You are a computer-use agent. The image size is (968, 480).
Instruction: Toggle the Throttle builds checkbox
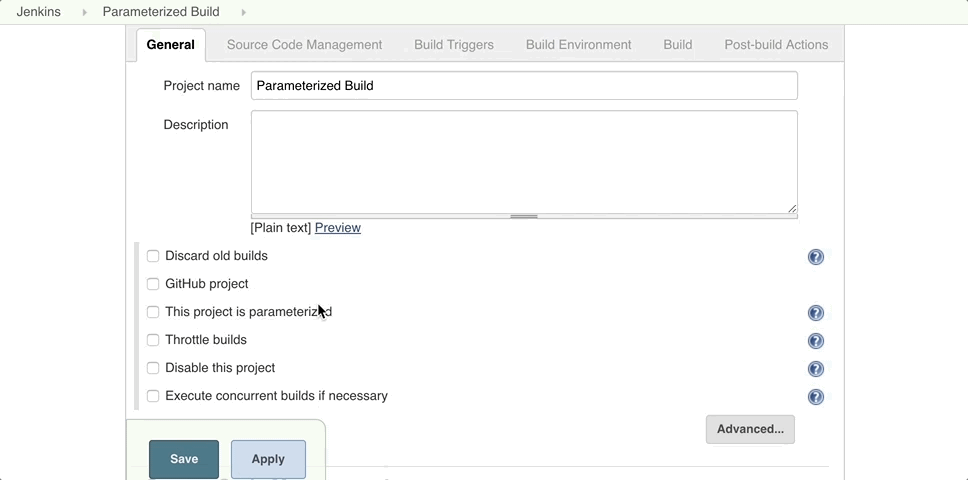tap(153, 340)
